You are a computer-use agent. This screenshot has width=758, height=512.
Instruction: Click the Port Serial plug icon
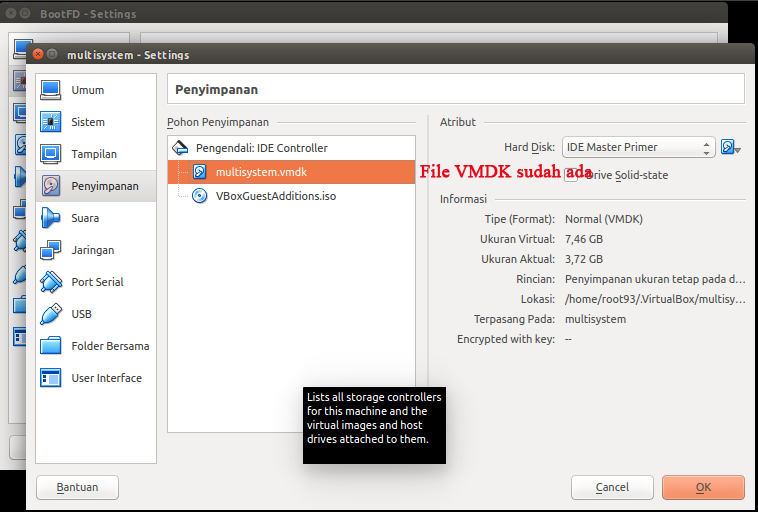click(x=51, y=282)
